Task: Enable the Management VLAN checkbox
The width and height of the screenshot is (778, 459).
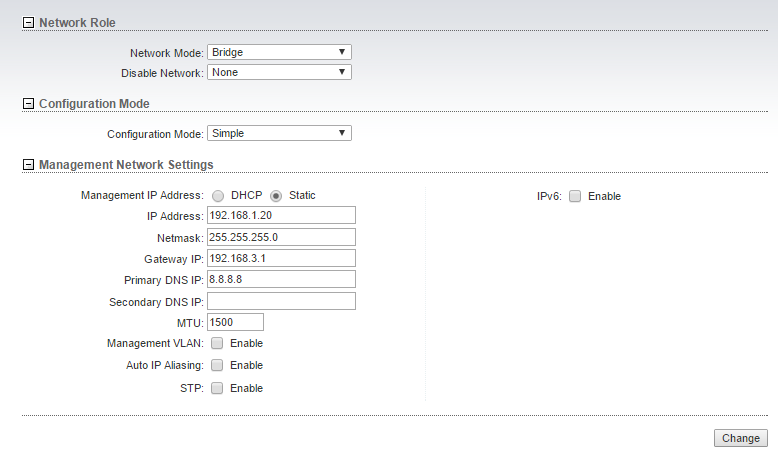Action: 217,343
